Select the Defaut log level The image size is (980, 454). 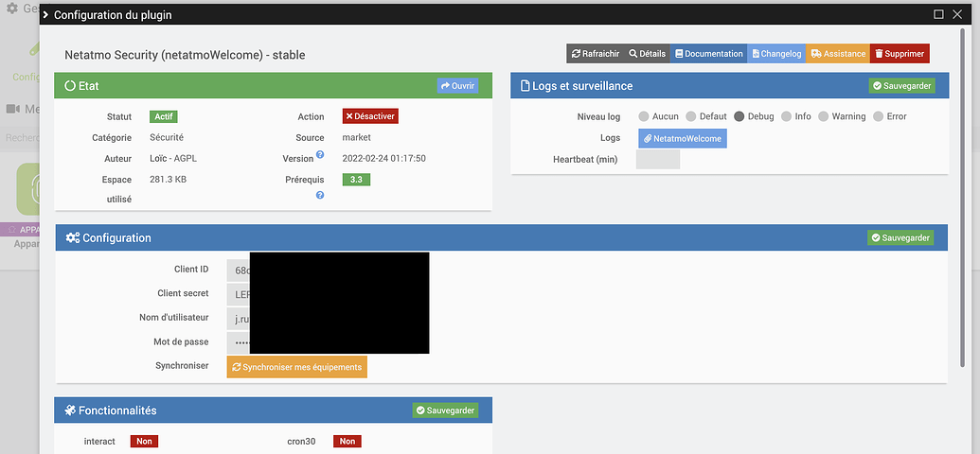coord(690,116)
